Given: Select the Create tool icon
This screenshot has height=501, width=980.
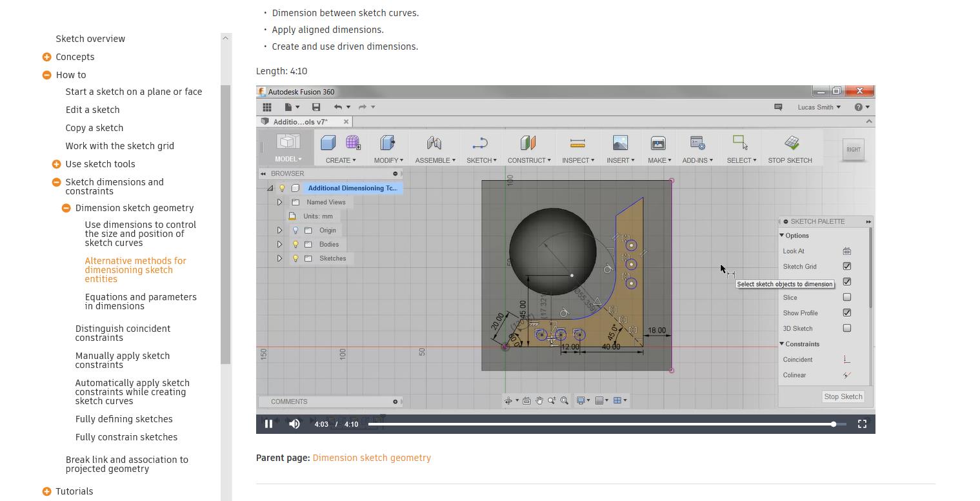Looking at the screenshot, I should (328, 143).
